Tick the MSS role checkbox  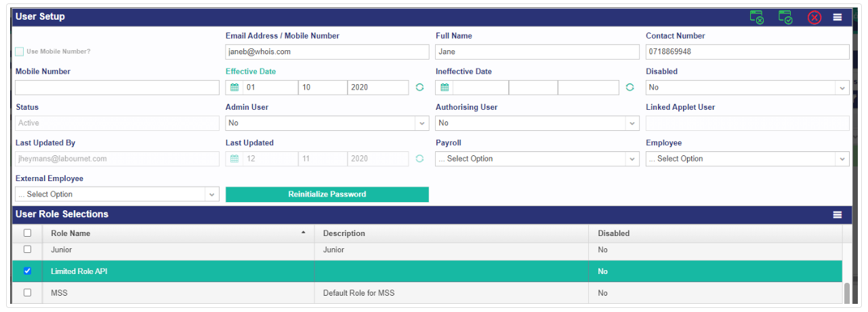point(28,293)
